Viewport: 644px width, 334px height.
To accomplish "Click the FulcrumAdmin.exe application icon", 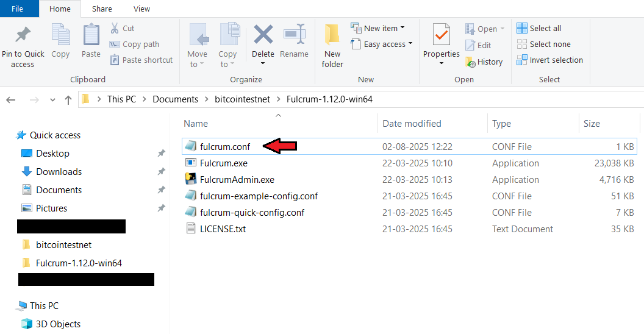I will (x=190, y=179).
